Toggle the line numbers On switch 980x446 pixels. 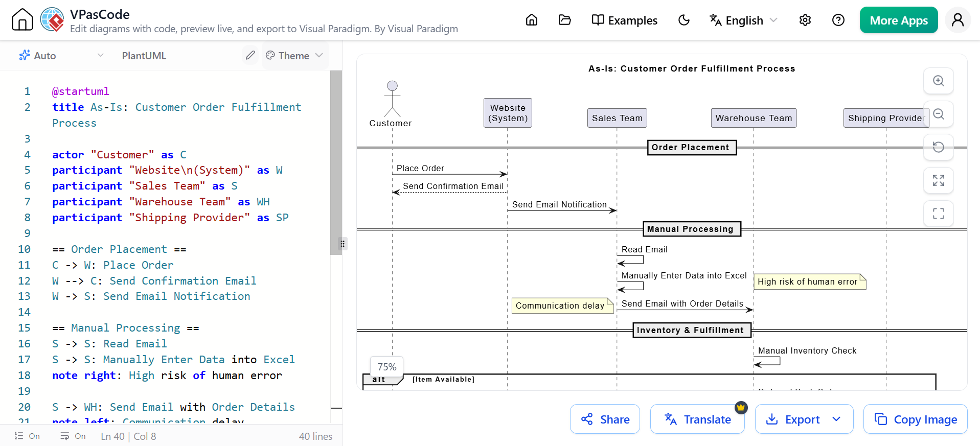27,436
